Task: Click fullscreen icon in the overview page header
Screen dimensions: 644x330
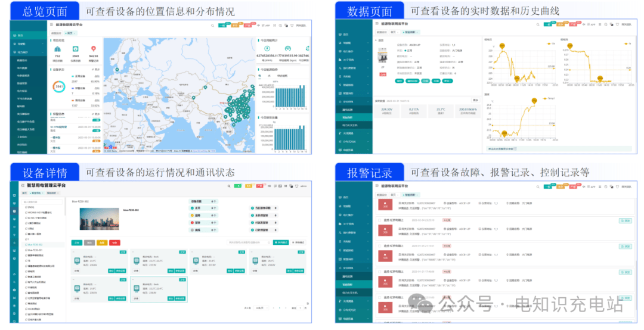Action: coord(275,26)
